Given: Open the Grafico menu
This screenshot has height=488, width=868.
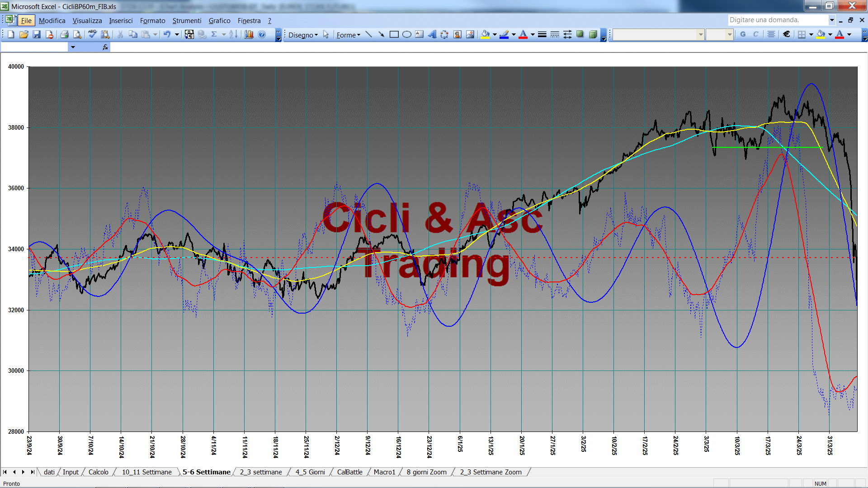Looking at the screenshot, I should (219, 20).
